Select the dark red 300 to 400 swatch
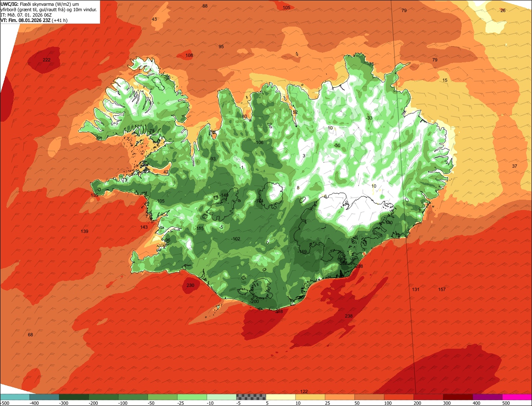Screen dimensions: 532x406 [x=458, y=397]
